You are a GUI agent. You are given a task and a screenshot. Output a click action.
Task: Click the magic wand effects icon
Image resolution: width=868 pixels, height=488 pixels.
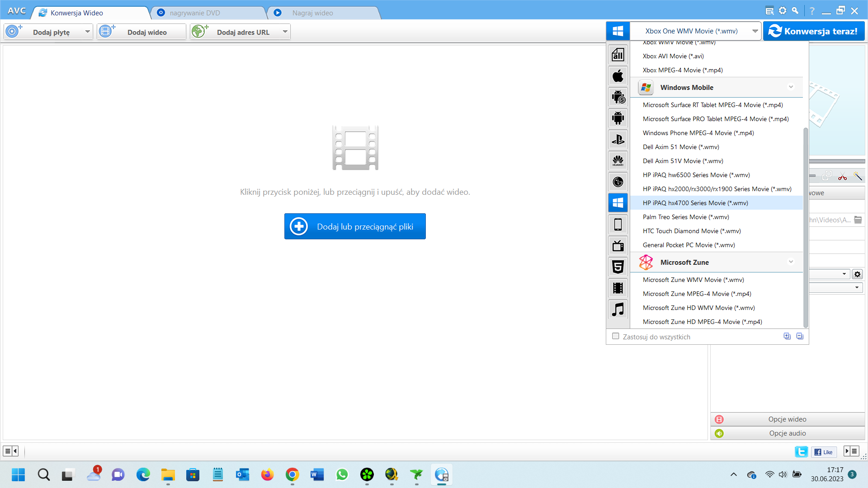[858, 176]
